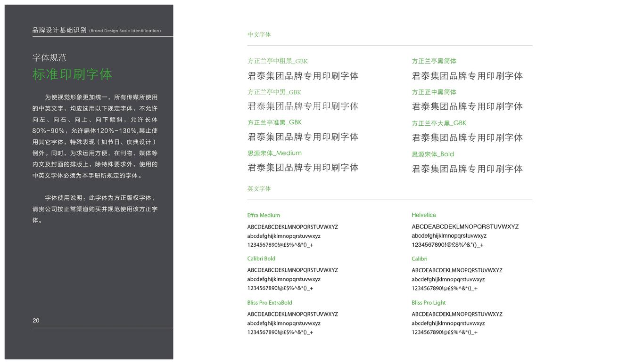Click the Bliss Pro ExtraBold font label
The width and height of the screenshot is (644, 364).
coord(270,303)
